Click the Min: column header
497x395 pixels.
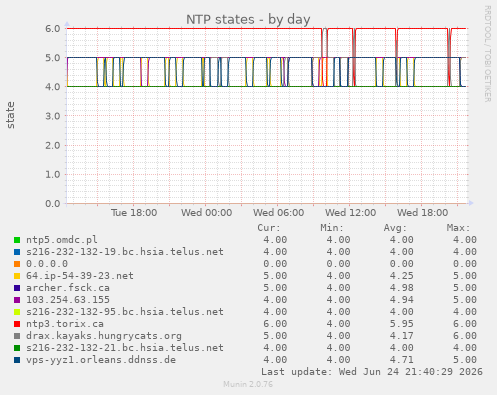tap(332, 228)
